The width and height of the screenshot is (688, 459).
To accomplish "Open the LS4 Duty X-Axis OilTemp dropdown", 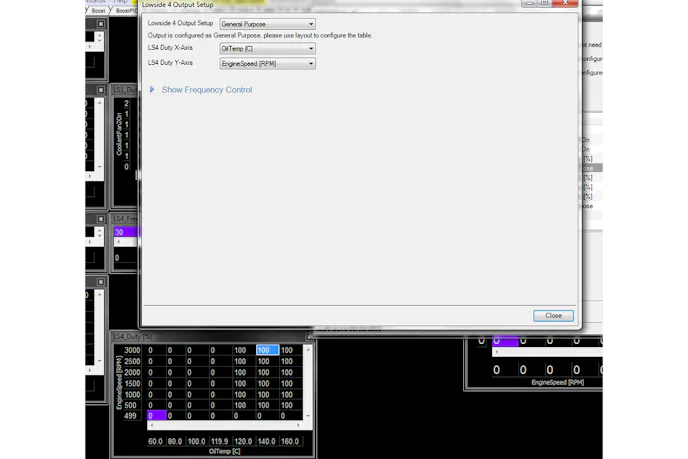I will [267, 48].
